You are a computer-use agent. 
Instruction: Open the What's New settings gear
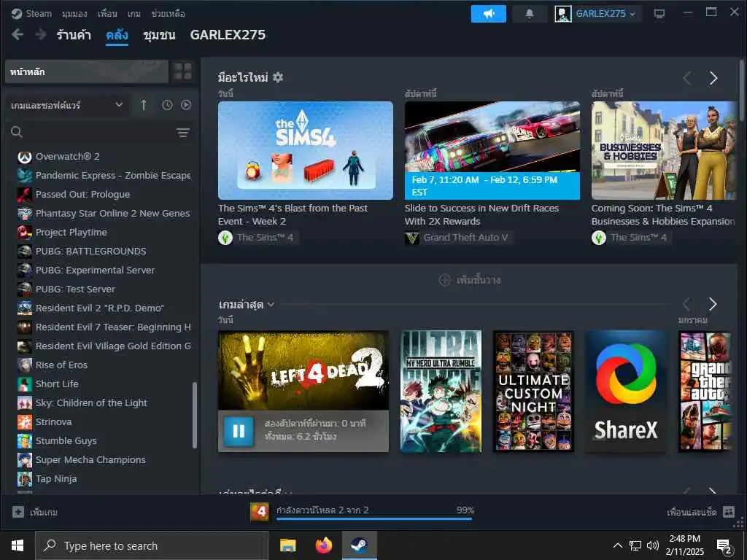point(278,77)
